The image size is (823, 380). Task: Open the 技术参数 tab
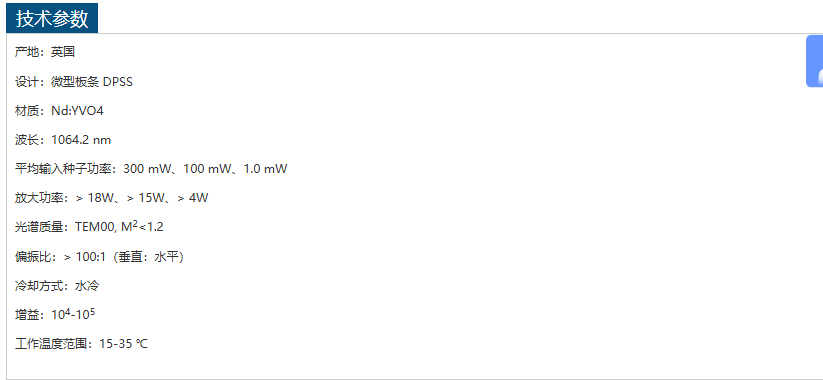[x=51, y=18]
